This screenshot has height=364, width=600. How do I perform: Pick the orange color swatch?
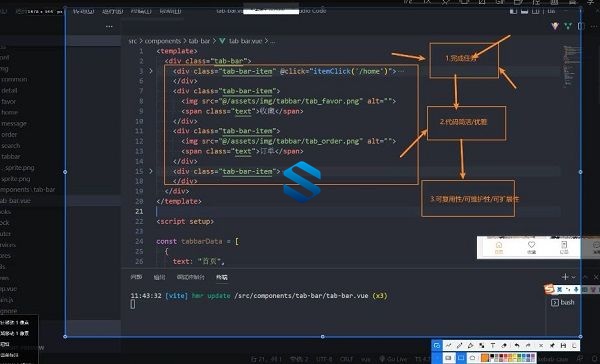pos(484,358)
